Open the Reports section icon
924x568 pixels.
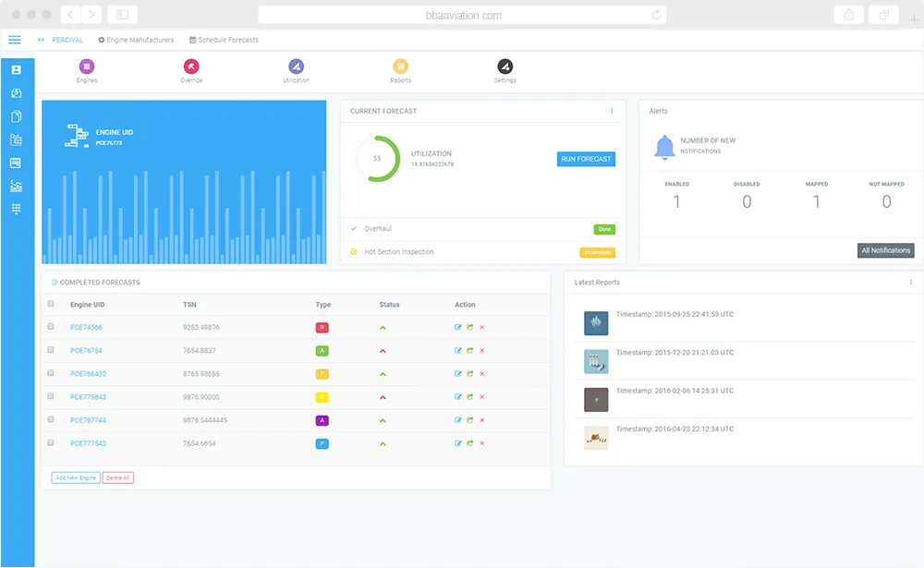point(400,66)
